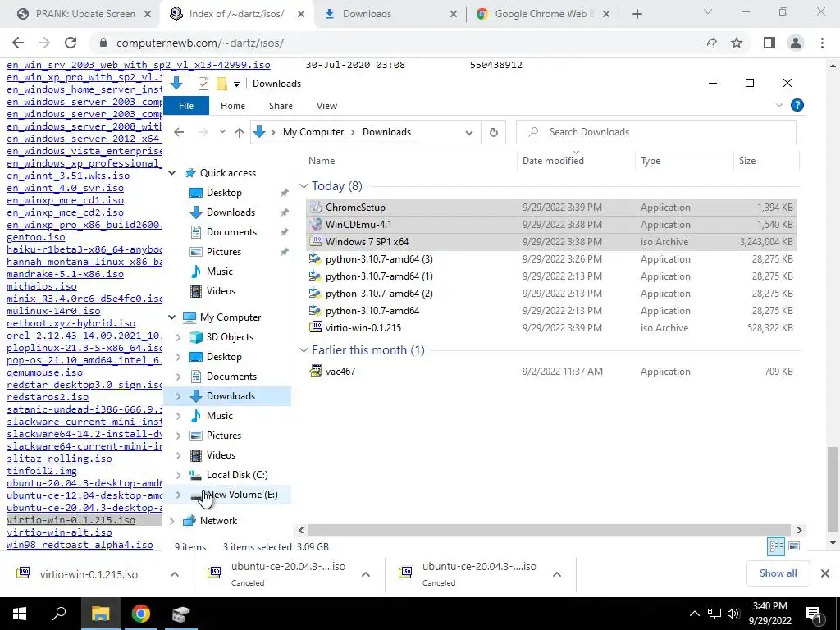Image resolution: width=840 pixels, height=630 pixels.
Task: Open the Explorer Help question mark icon
Action: pyautogui.click(x=797, y=105)
